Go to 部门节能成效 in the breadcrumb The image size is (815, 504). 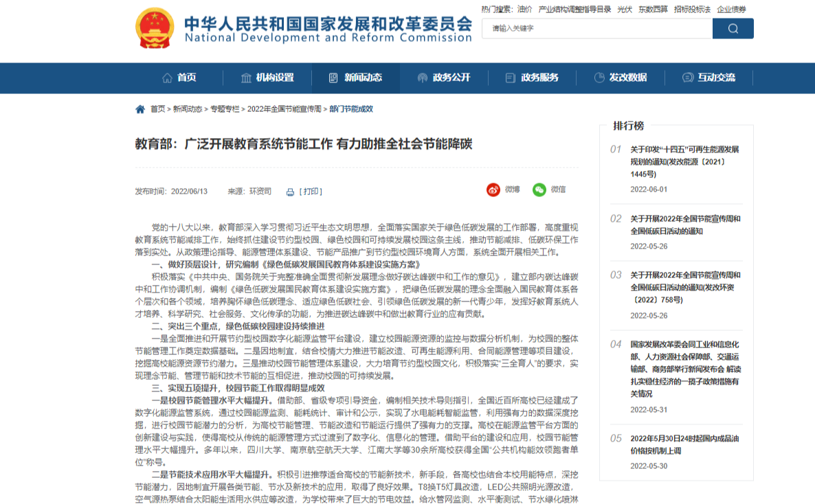coord(351,109)
